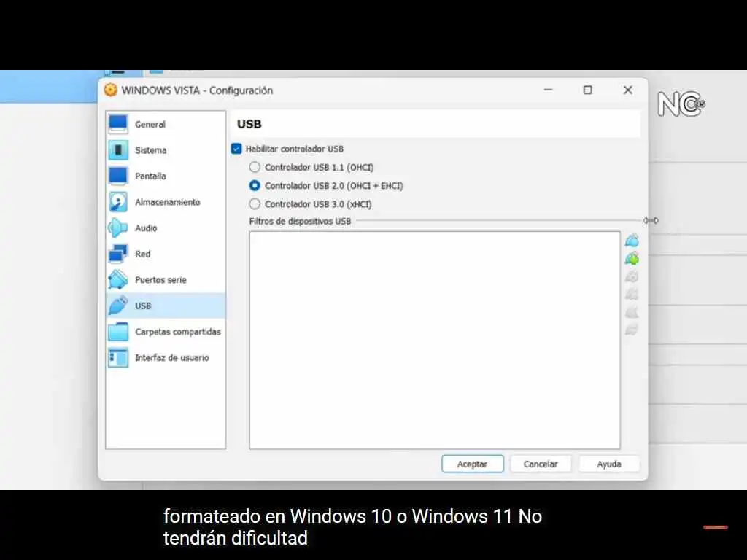Click the Cancelar button
The height and width of the screenshot is (560, 747).
coord(541,464)
